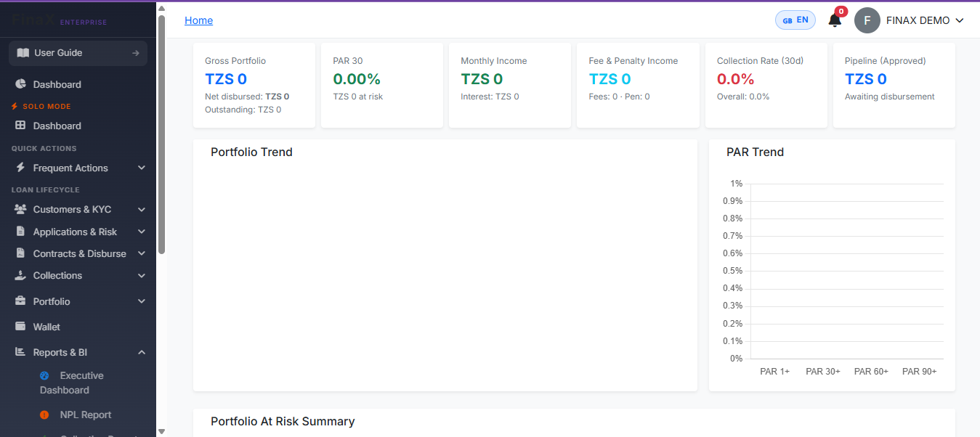Expand the Collections chevron
The height and width of the screenshot is (437, 980).
142,275
